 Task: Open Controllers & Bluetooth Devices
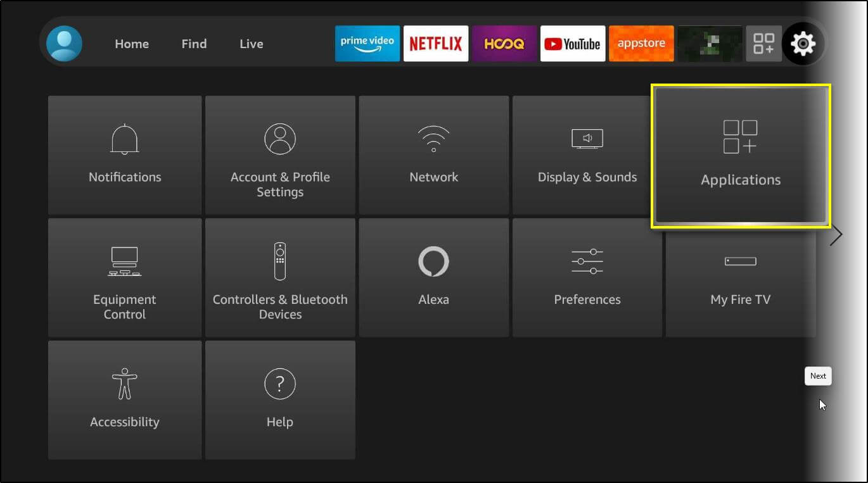[280, 277]
